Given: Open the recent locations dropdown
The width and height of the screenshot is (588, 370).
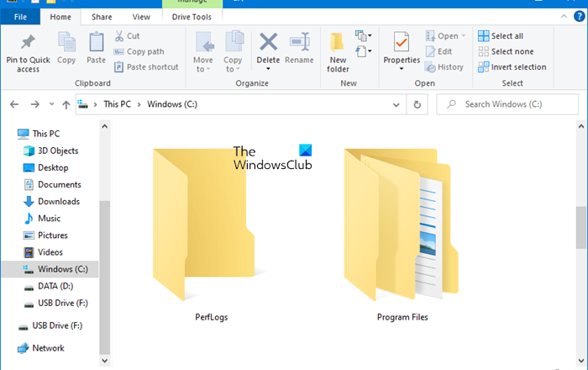Looking at the screenshot, I should coord(52,104).
